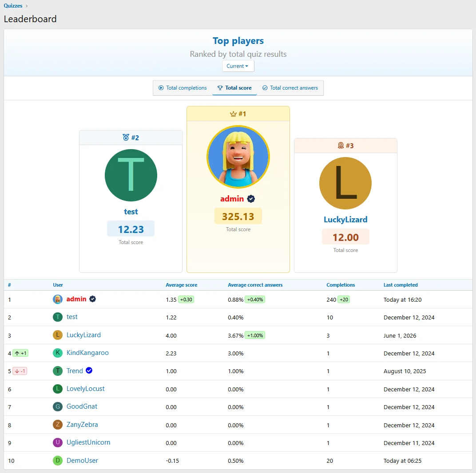Click 'August 10, 2025' date cell
This screenshot has height=473, width=476.
coord(405,371)
